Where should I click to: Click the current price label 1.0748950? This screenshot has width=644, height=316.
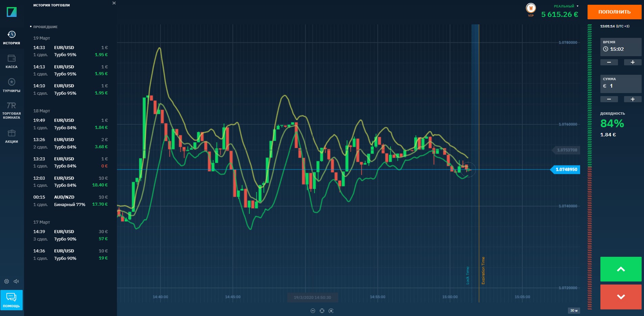point(566,170)
